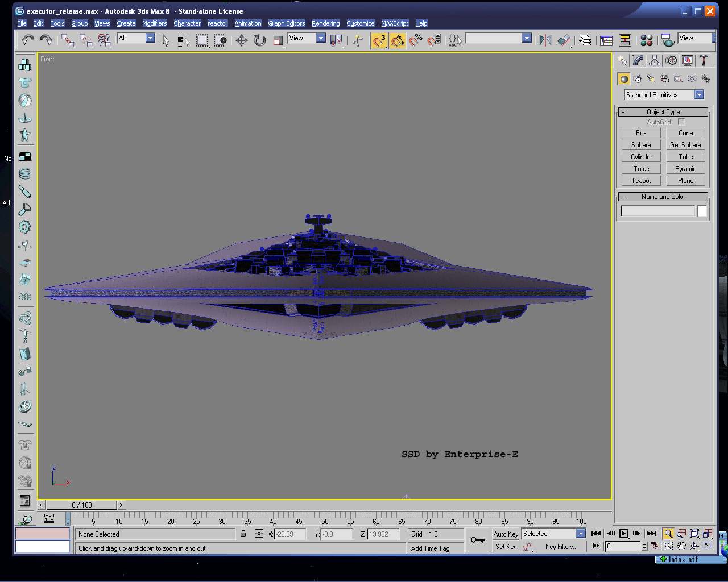Viewport: 728px width, 582px height.
Task: Open the Graph Editors menu
Action: pos(287,23)
